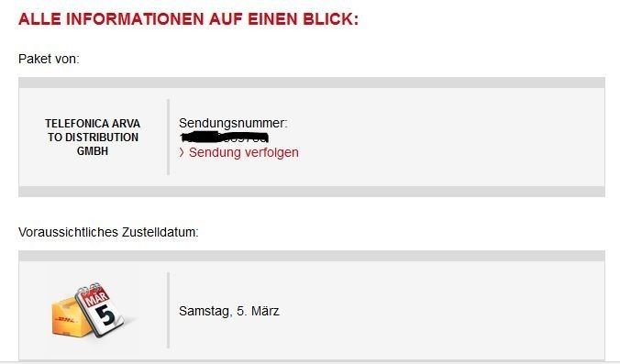The image size is (620, 364).
Task: Click the Sendungsnummer label
Action: (233, 123)
